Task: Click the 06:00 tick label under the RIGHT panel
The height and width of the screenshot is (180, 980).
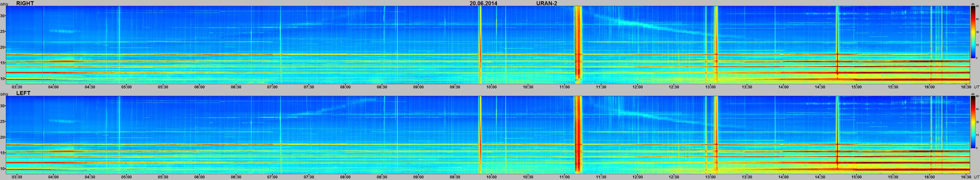Action: (199, 87)
